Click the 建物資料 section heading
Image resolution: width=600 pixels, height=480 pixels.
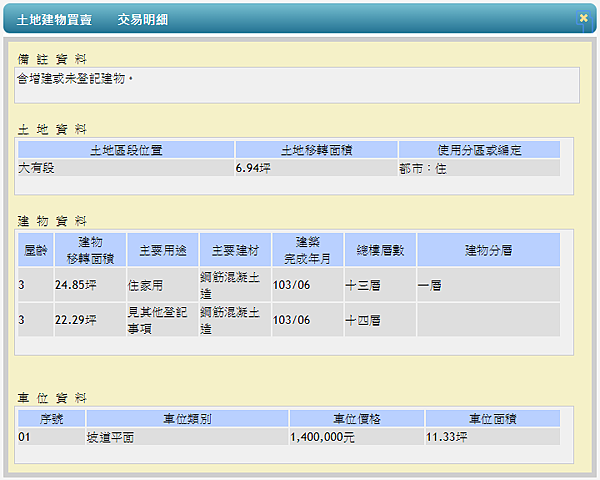(52, 221)
